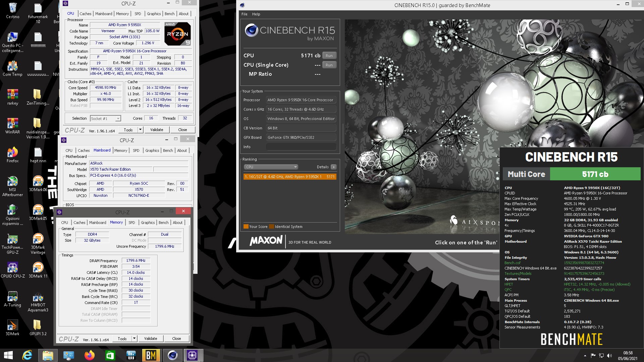The height and width of the screenshot is (362, 644).
Task: Switch to Cinebench in the taskbar
Action: (x=173, y=355)
